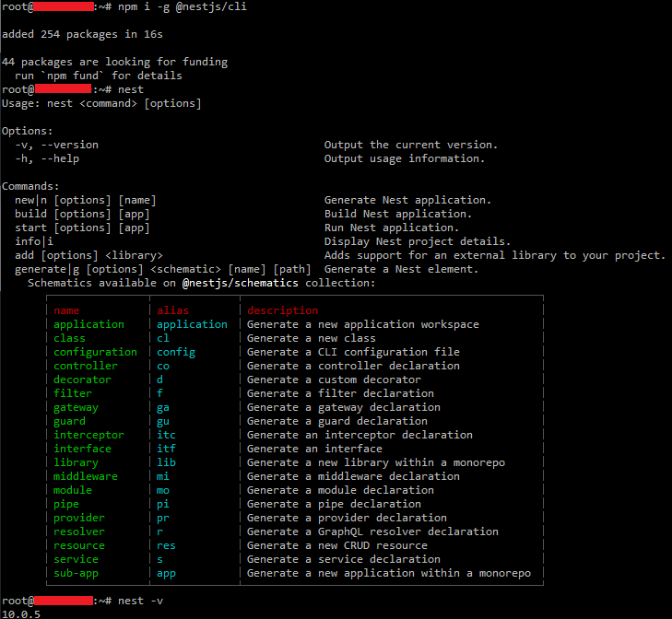Click 'provider' in the name column
This screenshot has width=672, height=619.
tap(79, 518)
